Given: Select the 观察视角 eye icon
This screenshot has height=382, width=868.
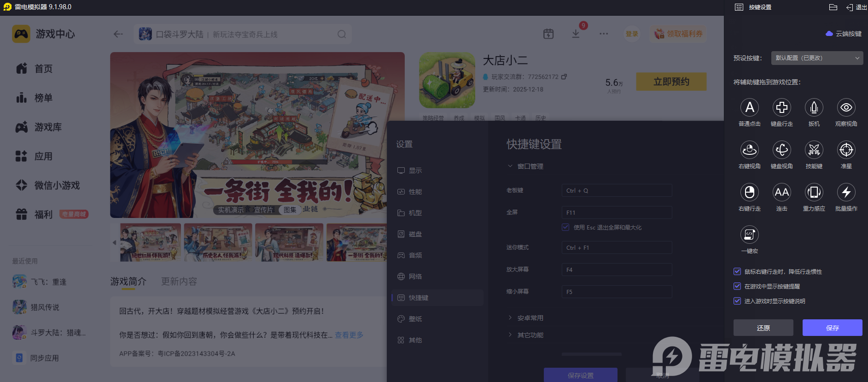Looking at the screenshot, I should (x=846, y=108).
